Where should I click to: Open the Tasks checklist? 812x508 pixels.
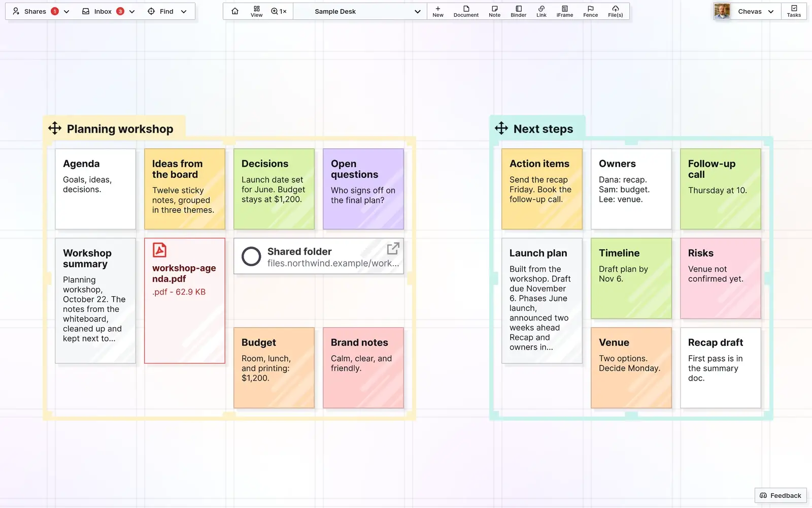tap(794, 11)
